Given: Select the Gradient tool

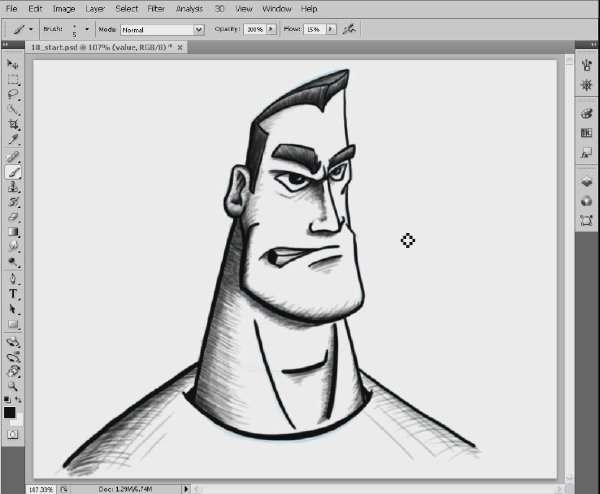Looking at the screenshot, I should click(x=13, y=232).
